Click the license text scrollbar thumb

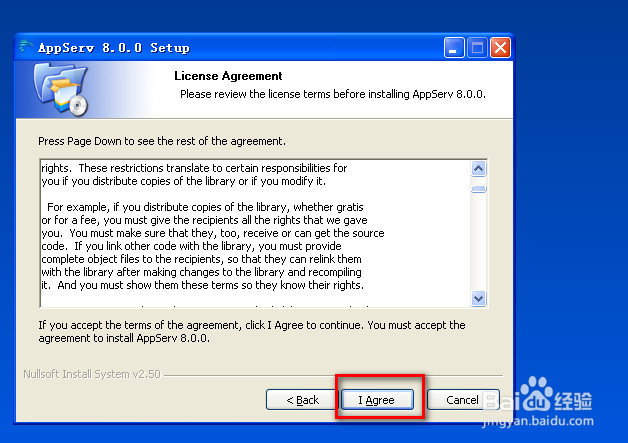(x=479, y=189)
